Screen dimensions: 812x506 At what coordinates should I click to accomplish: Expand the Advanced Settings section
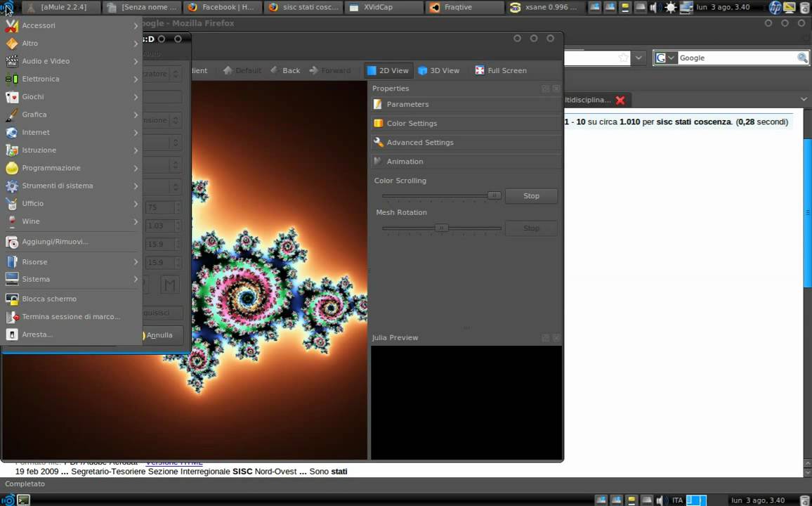(419, 142)
